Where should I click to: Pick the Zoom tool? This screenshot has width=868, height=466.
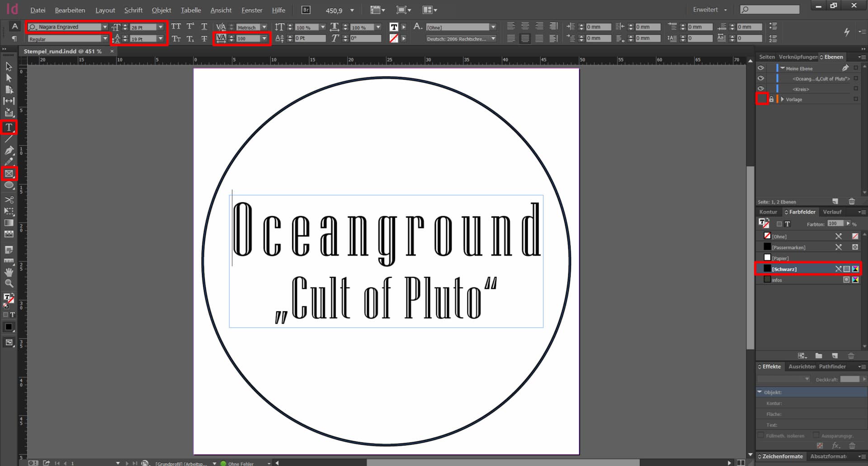[x=9, y=284]
